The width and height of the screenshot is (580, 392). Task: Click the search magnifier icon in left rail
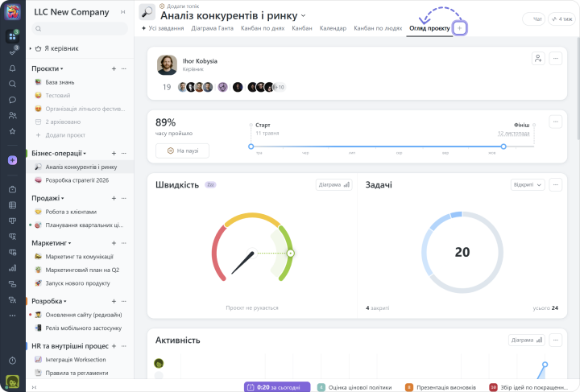pyautogui.click(x=12, y=84)
